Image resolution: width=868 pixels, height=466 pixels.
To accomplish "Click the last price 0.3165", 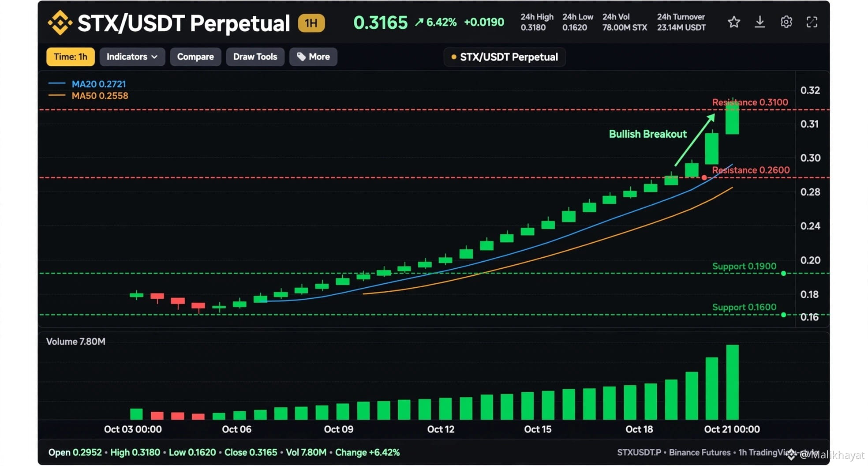I will pyautogui.click(x=380, y=23).
